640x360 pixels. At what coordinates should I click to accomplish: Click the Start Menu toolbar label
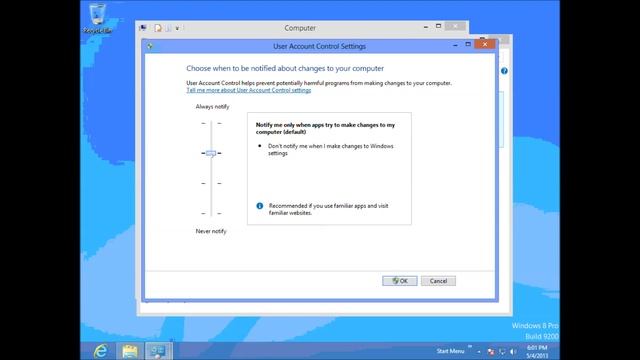click(450, 351)
